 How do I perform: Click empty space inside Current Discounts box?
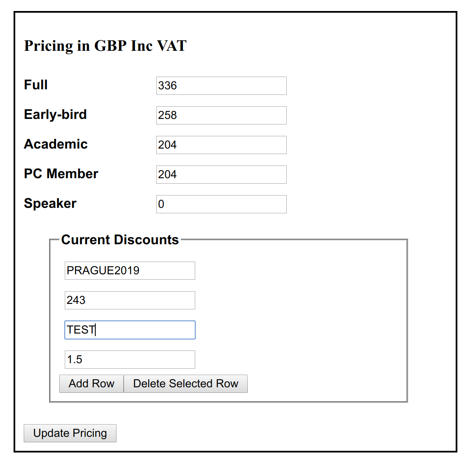pos(304,319)
